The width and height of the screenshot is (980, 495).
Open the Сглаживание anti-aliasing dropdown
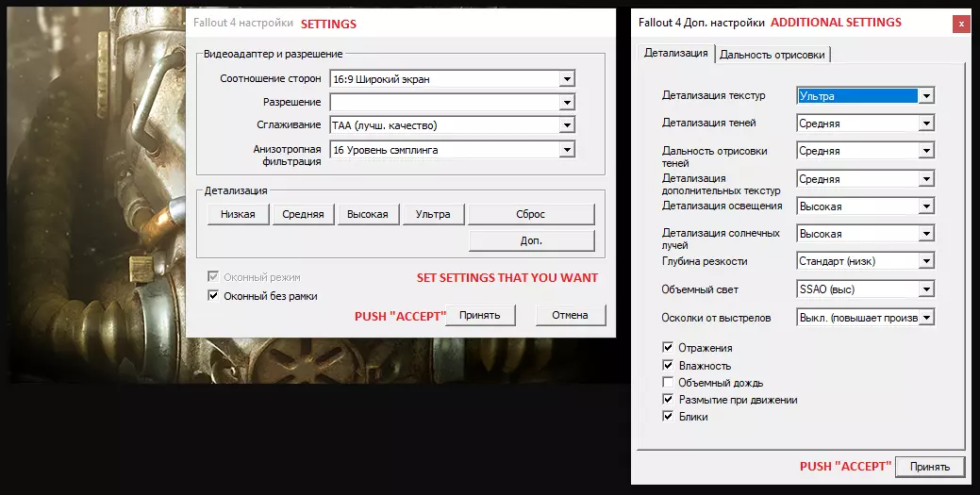[x=452, y=125]
